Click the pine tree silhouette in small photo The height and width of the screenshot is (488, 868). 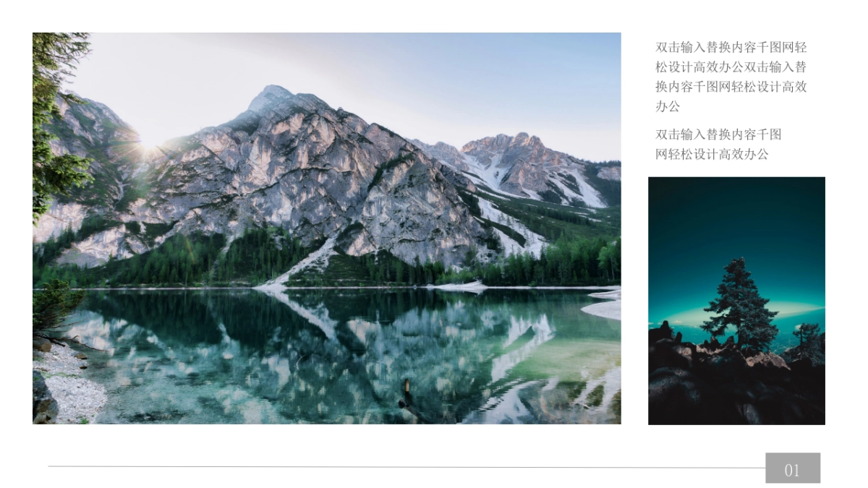(739, 305)
